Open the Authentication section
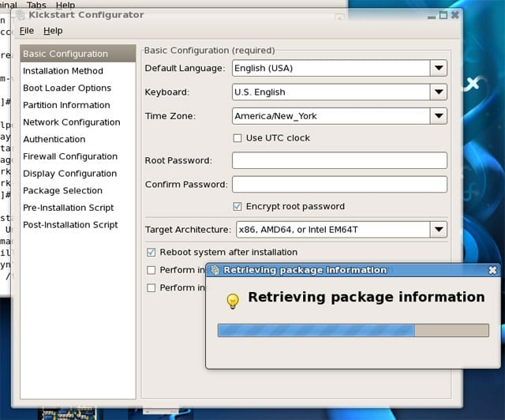Image resolution: width=505 pixels, height=420 pixels. tap(78, 139)
